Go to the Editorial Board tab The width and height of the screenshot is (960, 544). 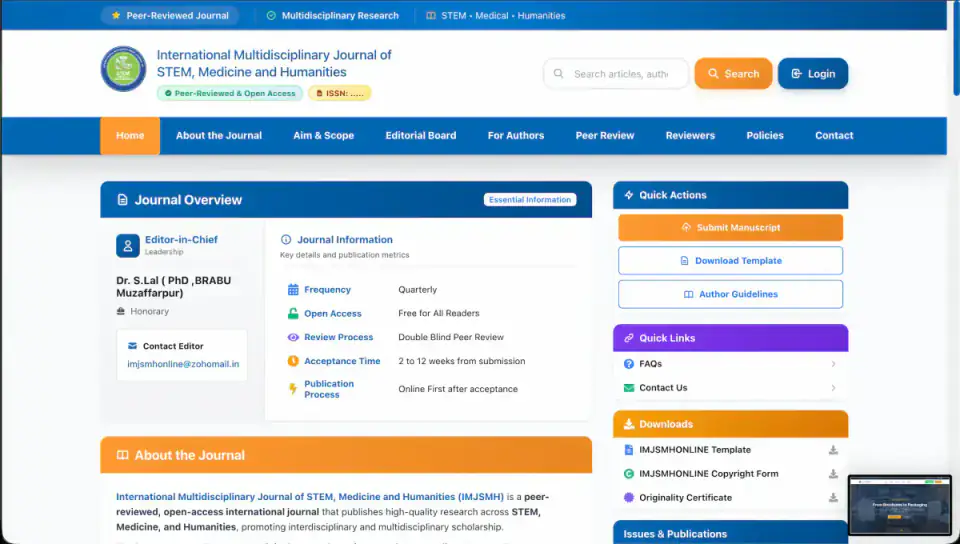(421, 136)
